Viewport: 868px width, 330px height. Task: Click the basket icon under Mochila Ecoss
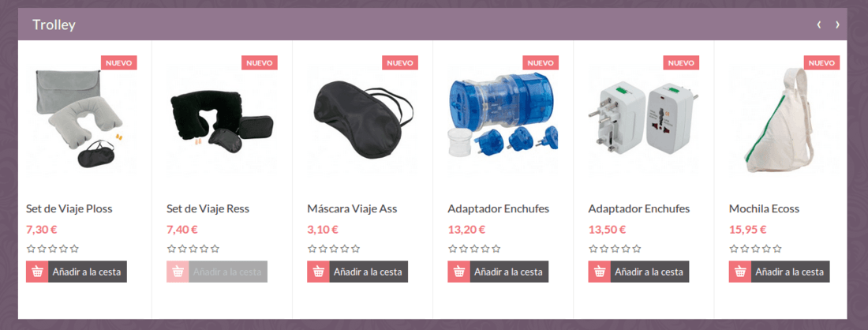coord(740,272)
